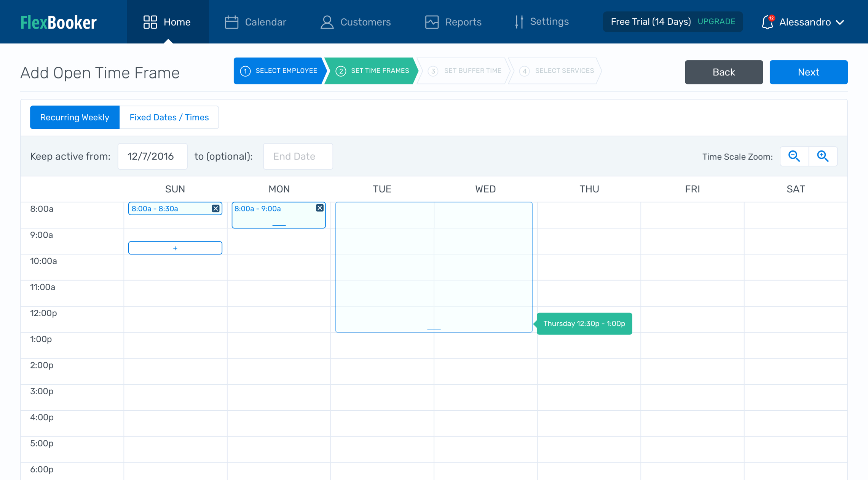The height and width of the screenshot is (480, 868).
Task: Open the Calendar icon in navigation
Action: pyautogui.click(x=231, y=22)
